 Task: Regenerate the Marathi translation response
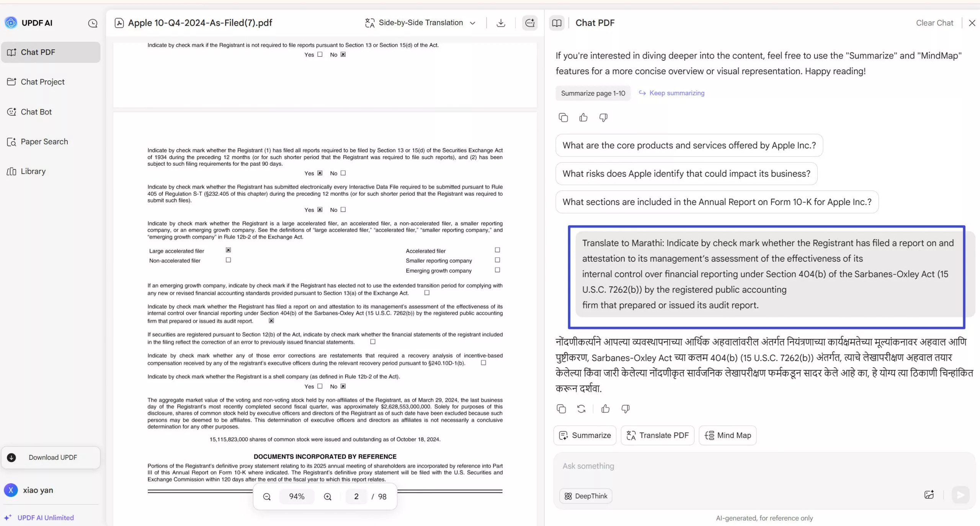(x=581, y=409)
